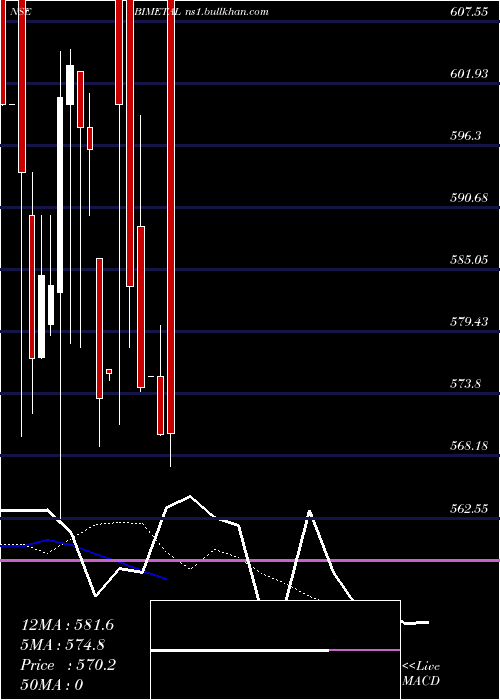Click the 596.3 price axis label

click(465, 136)
